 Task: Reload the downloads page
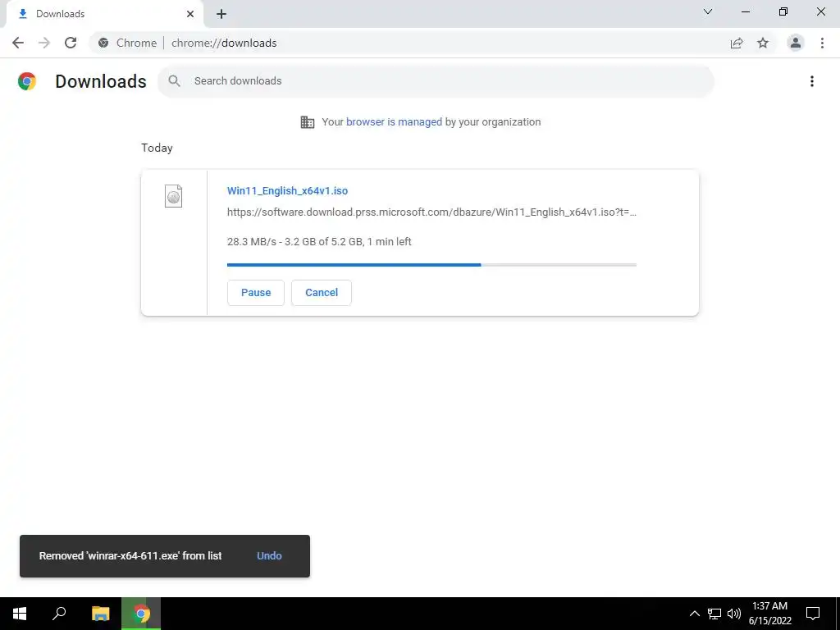[71, 43]
